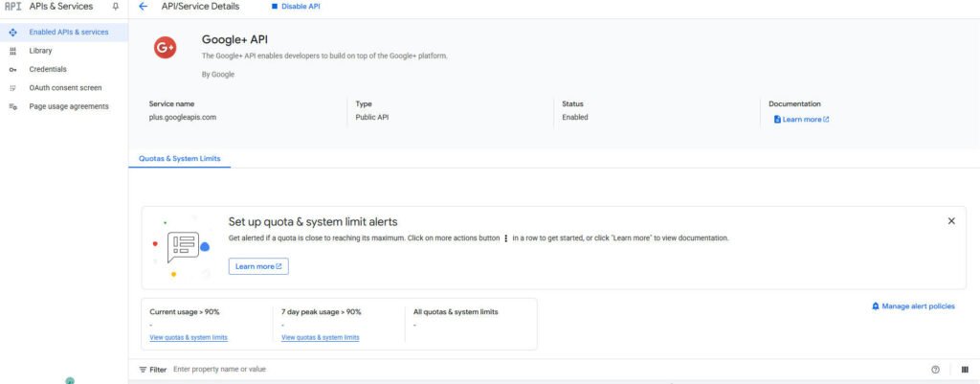Click the OAuth consent screen icon
This screenshot has width=980, height=384.
pos(13,88)
